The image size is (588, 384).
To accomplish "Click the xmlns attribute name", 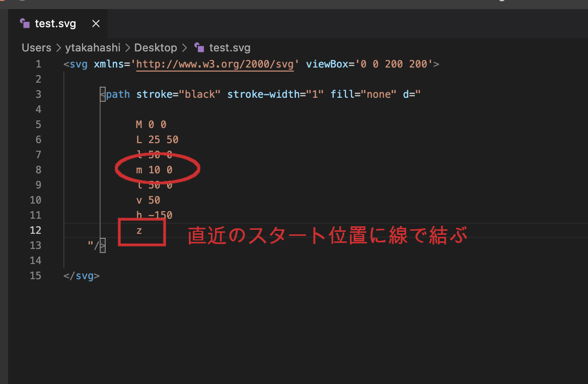I will [109, 64].
